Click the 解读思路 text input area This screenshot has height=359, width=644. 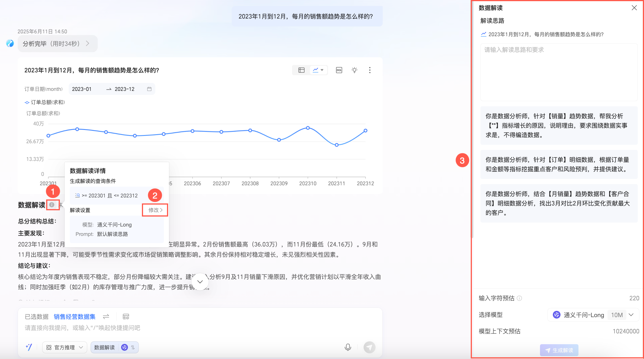[x=559, y=72]
